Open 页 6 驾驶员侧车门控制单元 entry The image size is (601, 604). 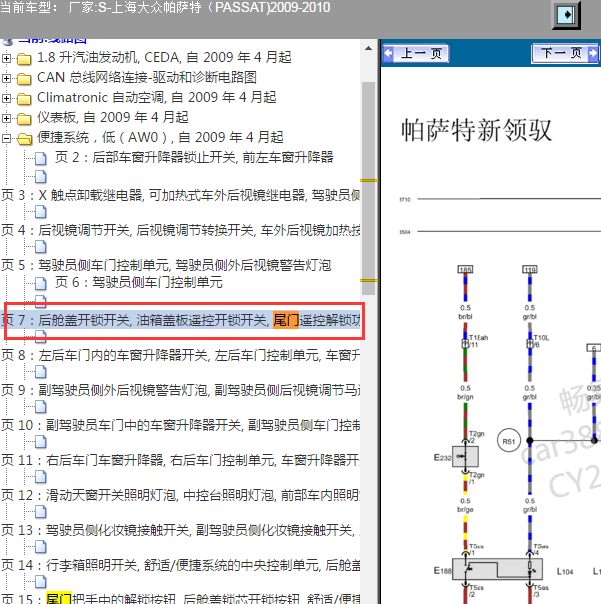[138, 282]
